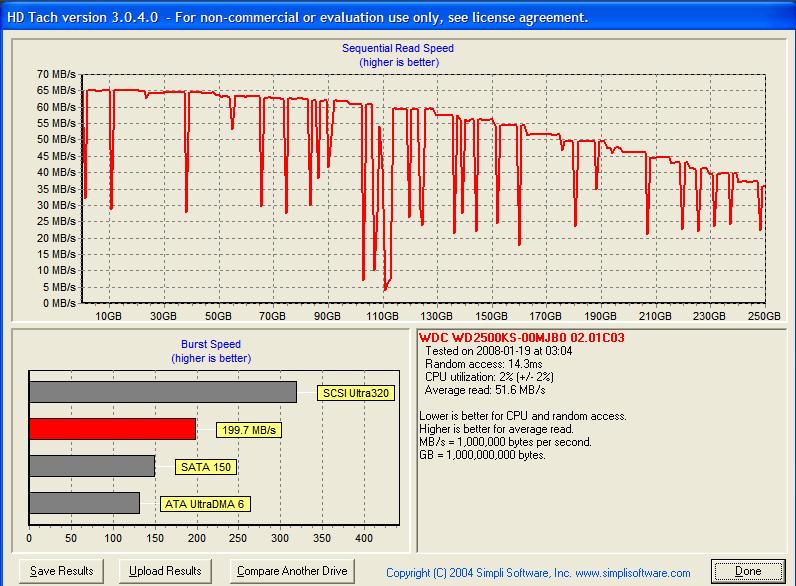Click the Burst Speed chart title
This screenshot has width=796, height=586.
click(x=211, y=344)
